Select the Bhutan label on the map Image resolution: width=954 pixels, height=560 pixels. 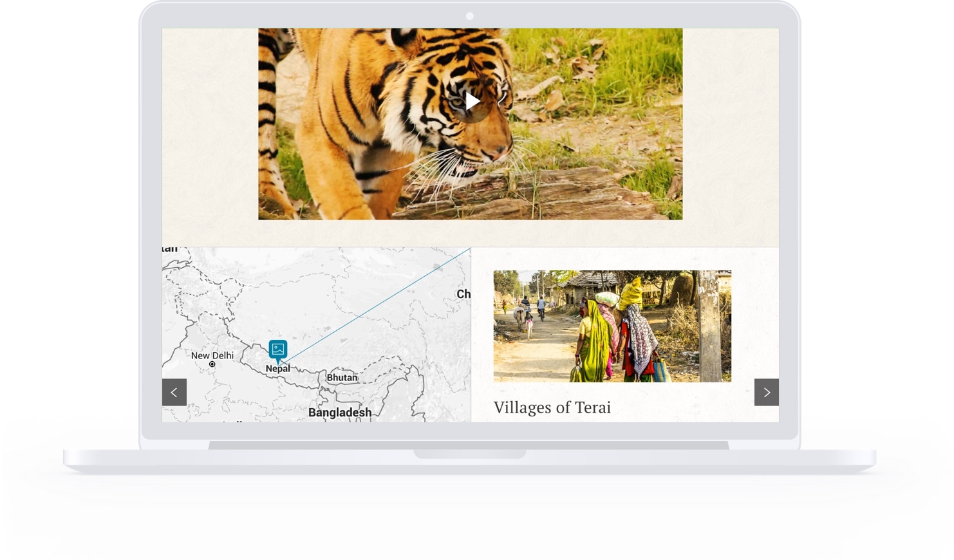pyautogui.click(x=342, y=377)
